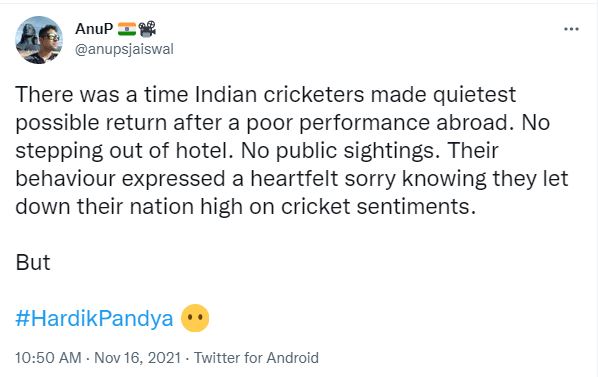Click the India flag emoji beside AnuP
598x377 pixels.
pyautogui.click(x=127, y=29)
